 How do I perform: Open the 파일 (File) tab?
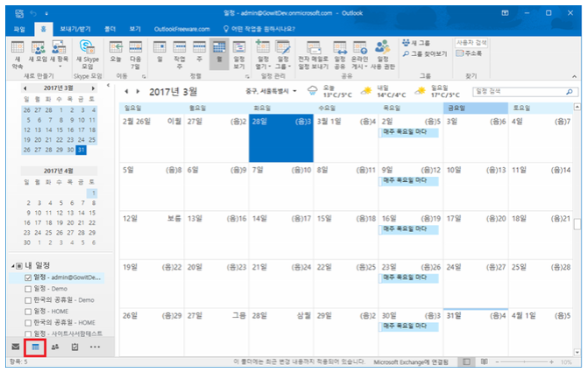pyautogui.click(x=19, y=29)
